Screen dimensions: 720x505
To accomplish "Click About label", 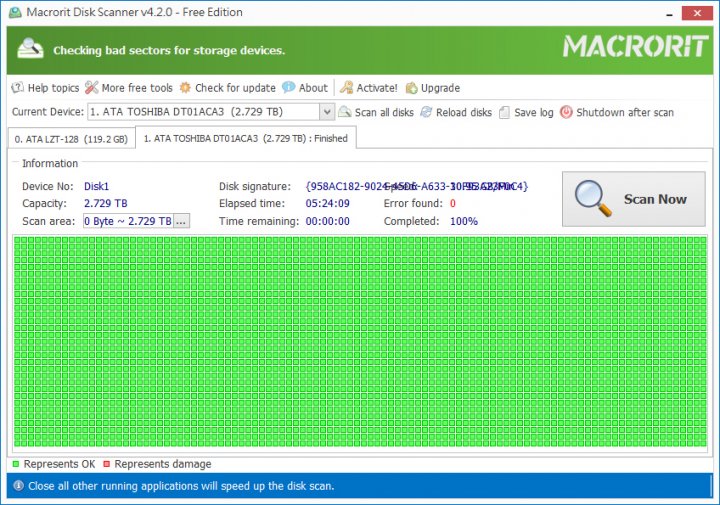I will 313,88.
